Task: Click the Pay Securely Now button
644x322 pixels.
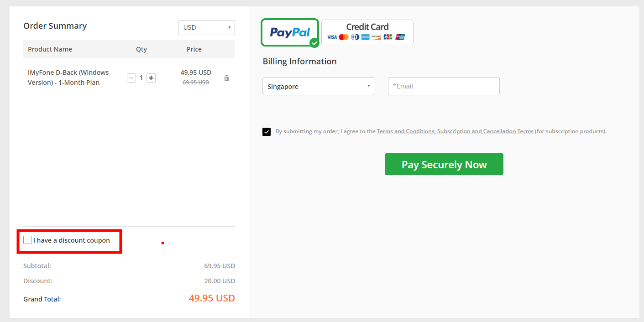Action: click(444, 164)
